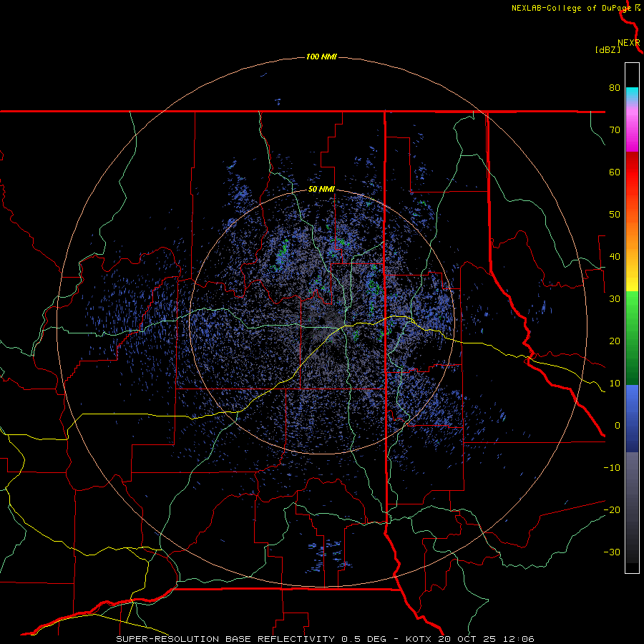The image size is (644, 644).
Task: Click the "100 NMI" range ring label
Action: (321, 57)
